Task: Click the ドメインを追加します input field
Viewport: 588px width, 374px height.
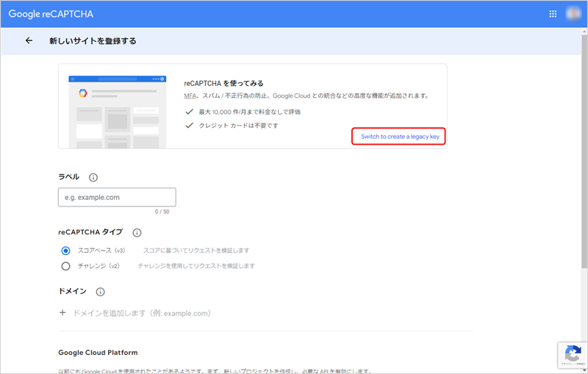Action: click(x=142, y=313)
